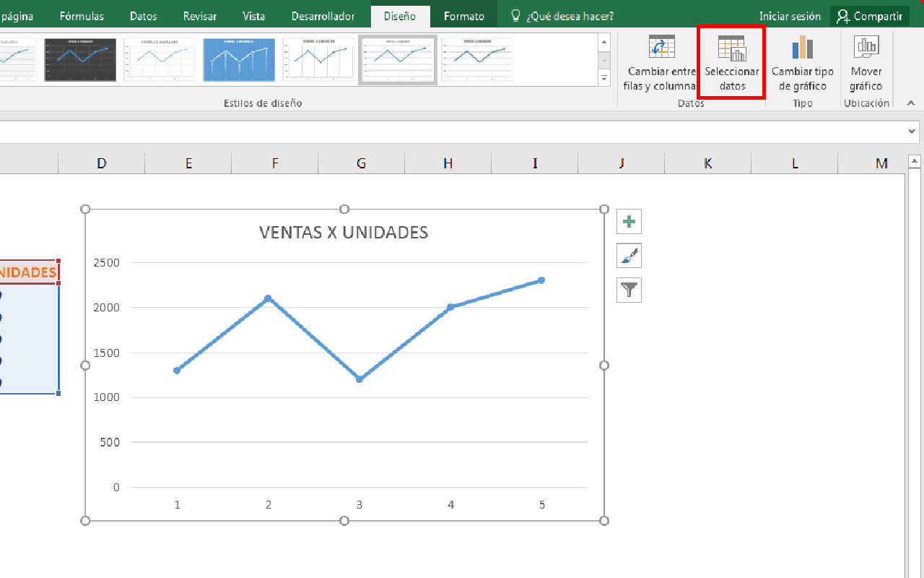Open chart styles paintbrush button
This screenshot has width=924, height=578.
pos(629,256)
